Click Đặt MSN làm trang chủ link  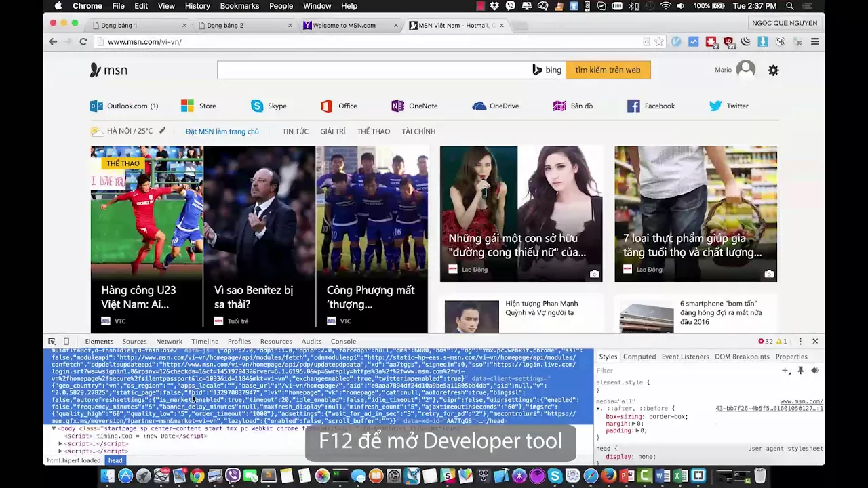point(222,131)
